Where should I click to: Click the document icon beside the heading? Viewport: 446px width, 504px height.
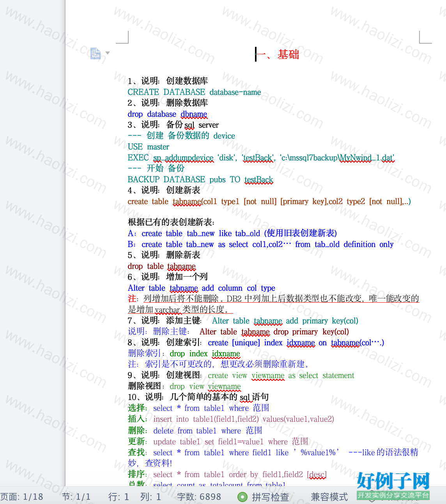95,53
